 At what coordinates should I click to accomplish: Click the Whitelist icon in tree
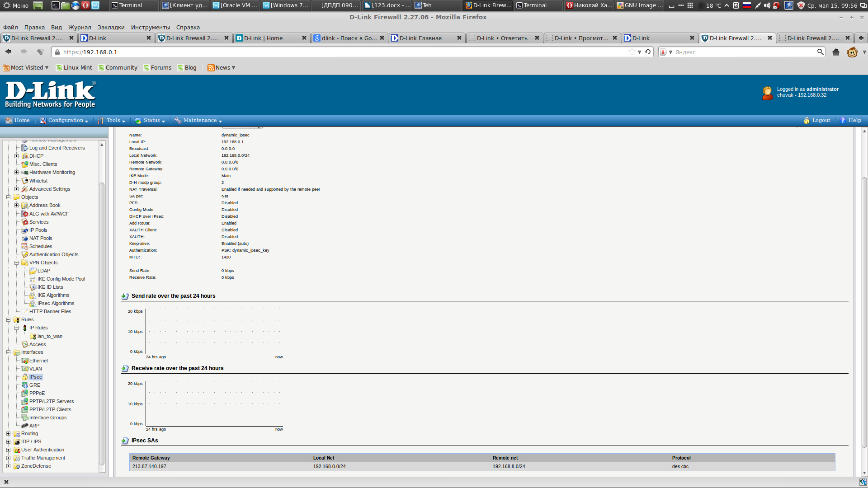[x=25, y=181]
